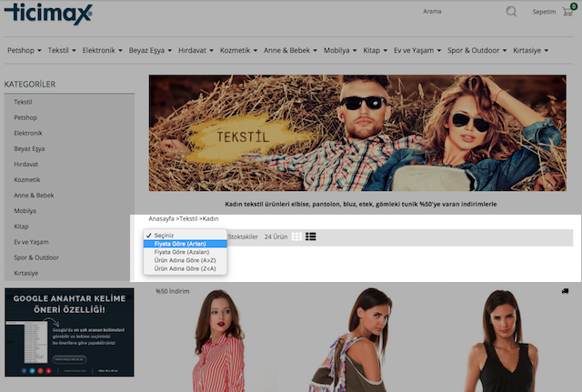
Task: Open the Sepetim shopping cart icon
Action: 569,12
